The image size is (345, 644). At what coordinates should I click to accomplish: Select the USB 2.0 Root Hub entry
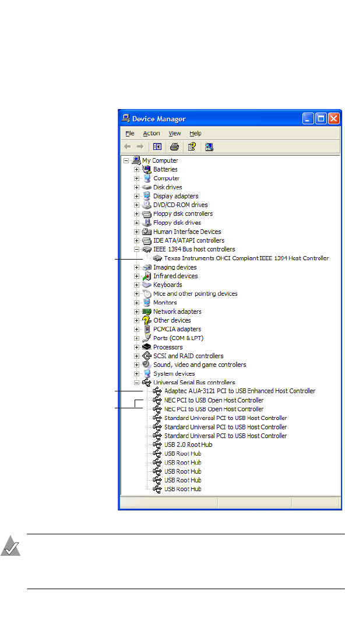[x=188, y=445]
